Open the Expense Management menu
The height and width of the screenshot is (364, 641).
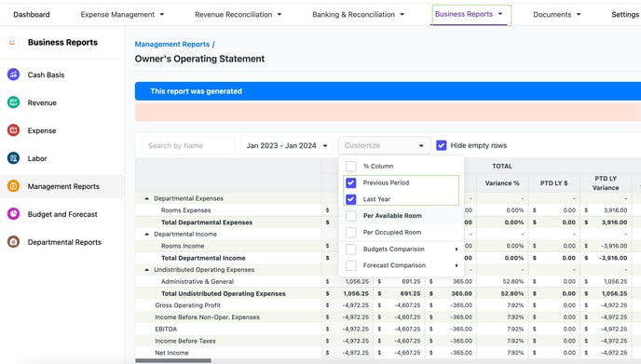[122, 14]
